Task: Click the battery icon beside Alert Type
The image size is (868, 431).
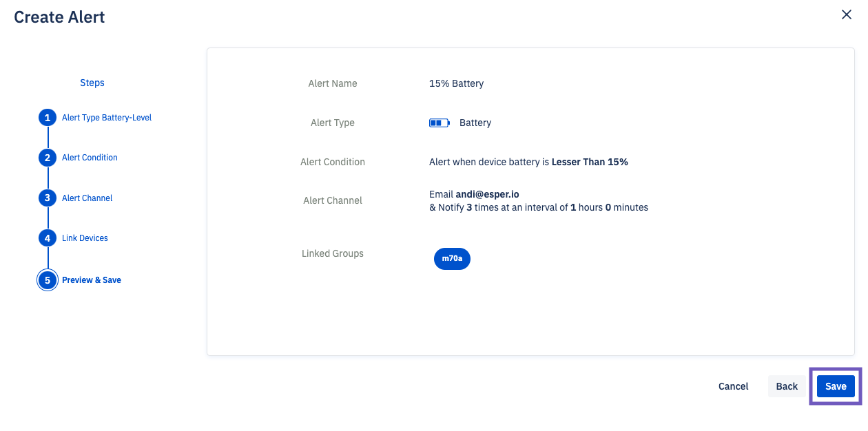Action: point(440,123)
